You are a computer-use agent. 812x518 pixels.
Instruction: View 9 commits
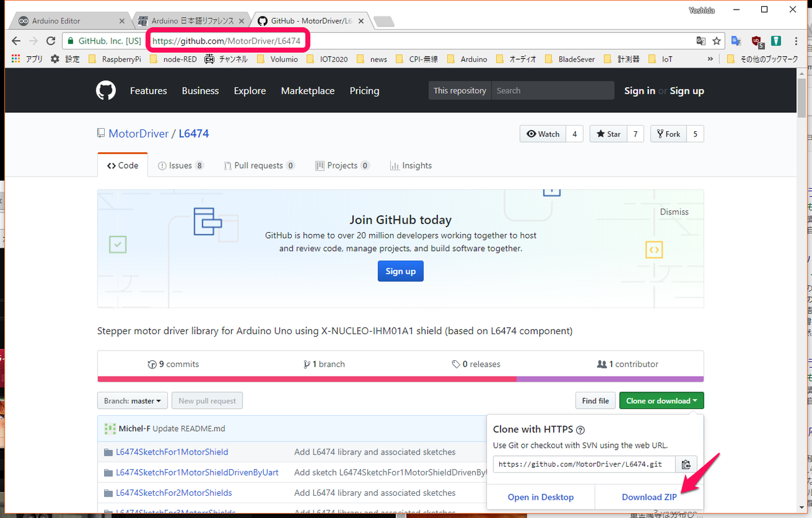click(173, 364)
